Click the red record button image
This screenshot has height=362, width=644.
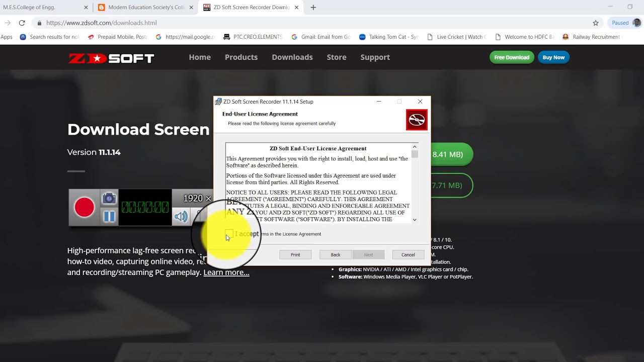pos(84,207)
